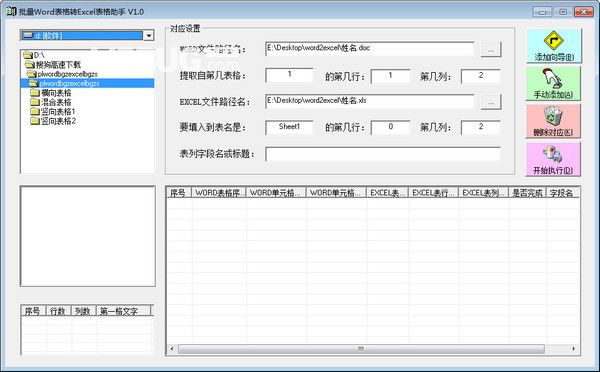Open the 混合表格 folder

point(51,102)
